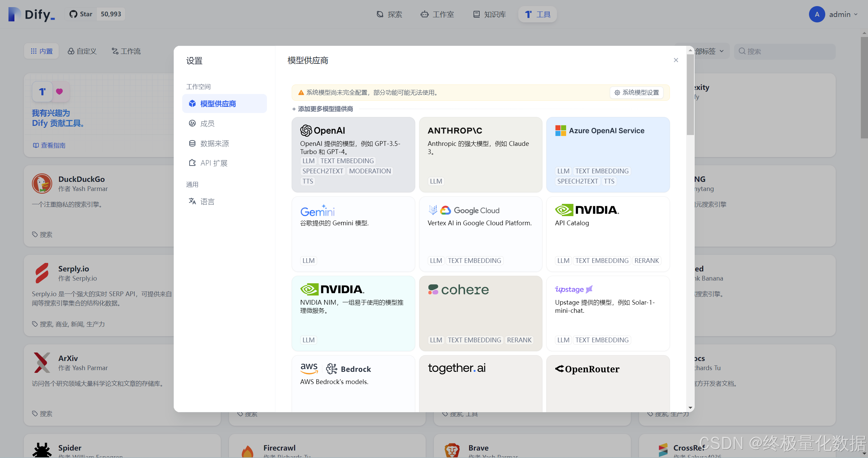The height and width of the screenshot is (458, 868).
Task: Click the DuckDuckGo tool icon
Action: coord(42,183)
